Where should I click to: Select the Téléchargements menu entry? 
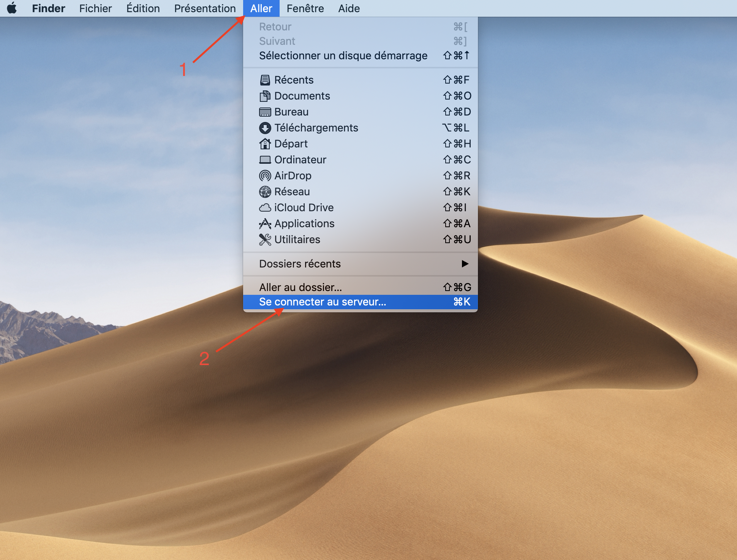click(360, 128)
